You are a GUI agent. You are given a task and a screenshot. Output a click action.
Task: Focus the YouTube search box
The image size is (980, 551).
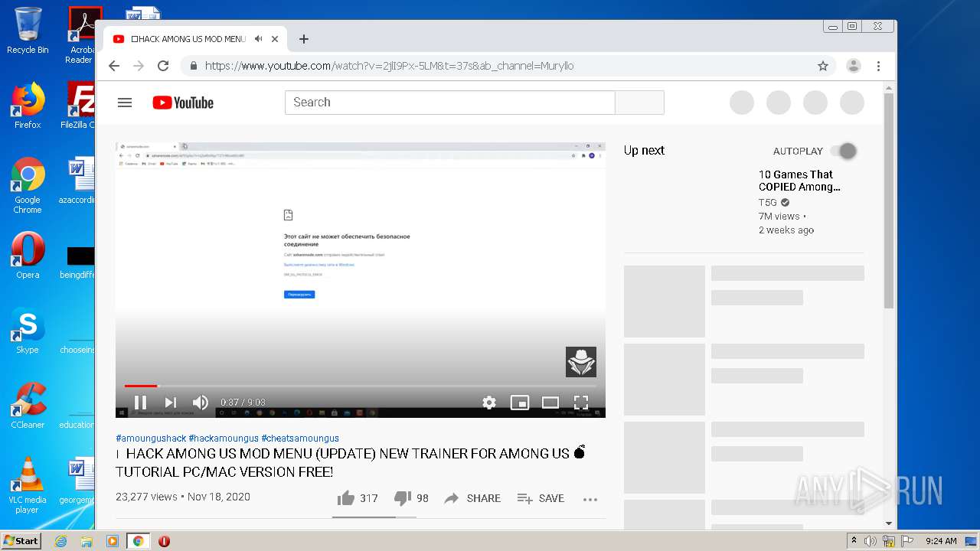tap(450, 103)
